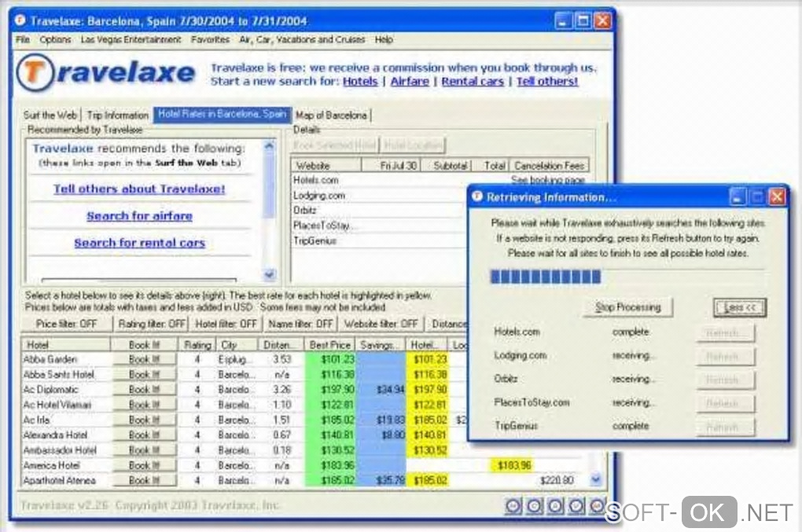Viewport: 802px width, 532px height.
Task: Click the $101.23 best price for Abba Garden
Action: [330, 359]
